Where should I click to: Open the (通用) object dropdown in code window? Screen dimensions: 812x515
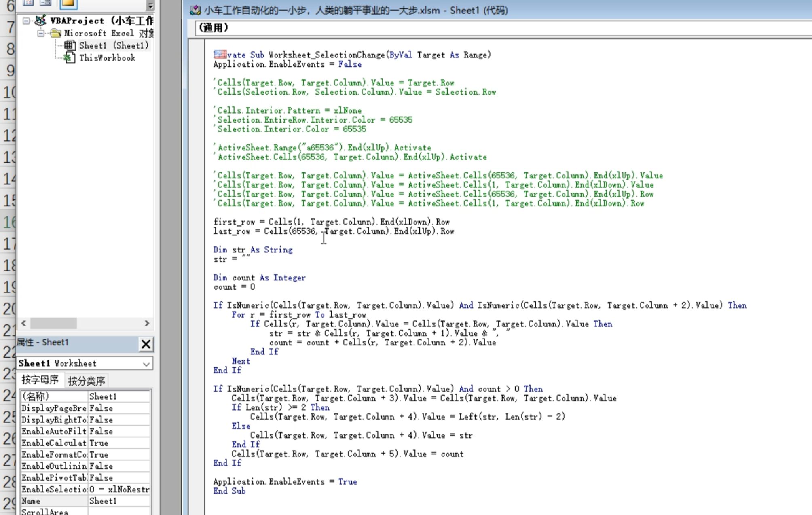tap(503, 28)
